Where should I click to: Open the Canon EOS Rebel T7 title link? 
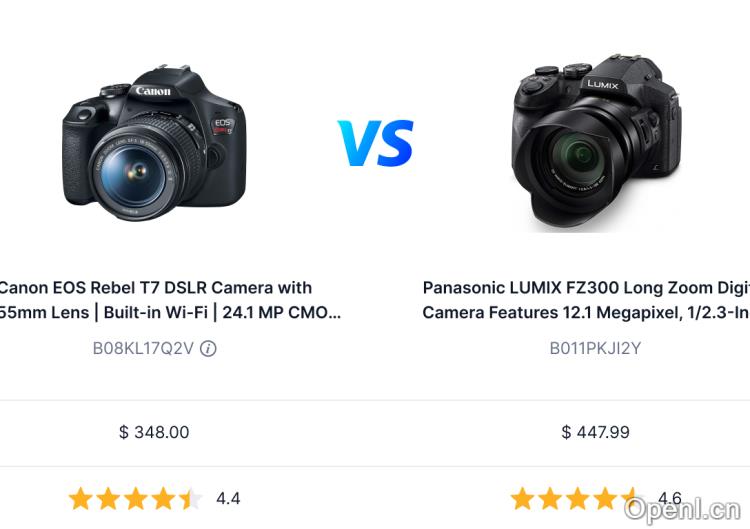click(170, 300)
